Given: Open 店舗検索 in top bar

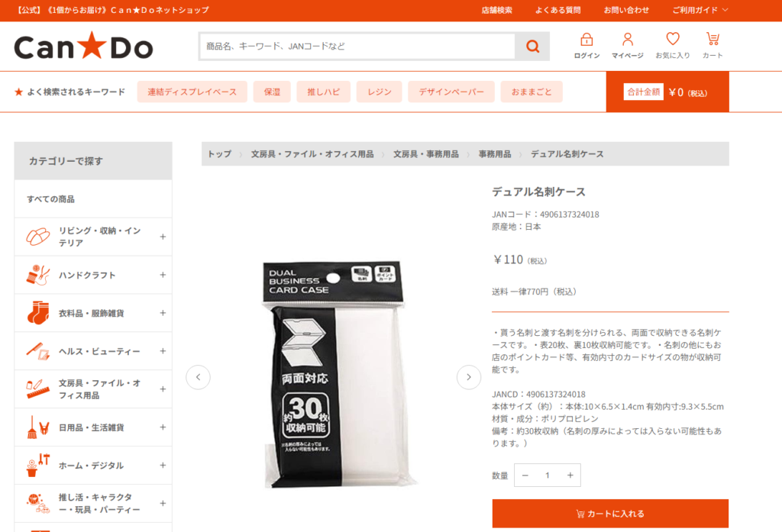Looking at the screenshot, I should click(496, 10).
